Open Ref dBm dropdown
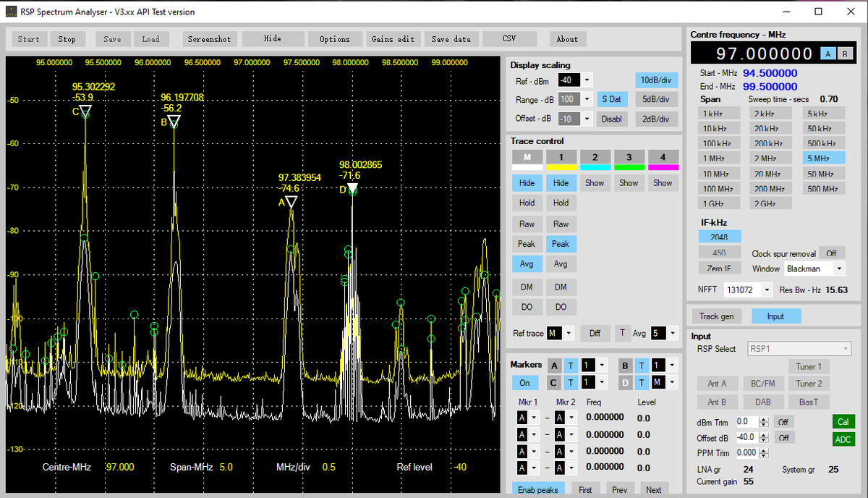The height and width of the screenshot is (498, 868). point(587,80)
